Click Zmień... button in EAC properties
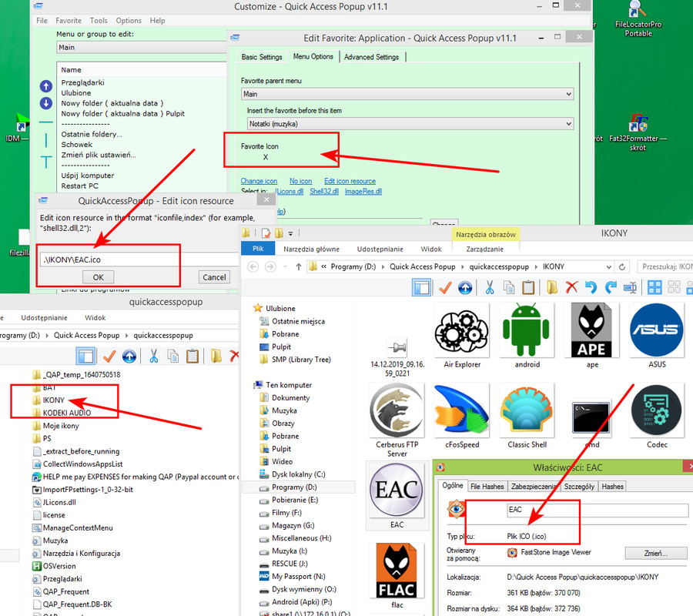This screenshot has height=616, width=693. click(656, 554)
